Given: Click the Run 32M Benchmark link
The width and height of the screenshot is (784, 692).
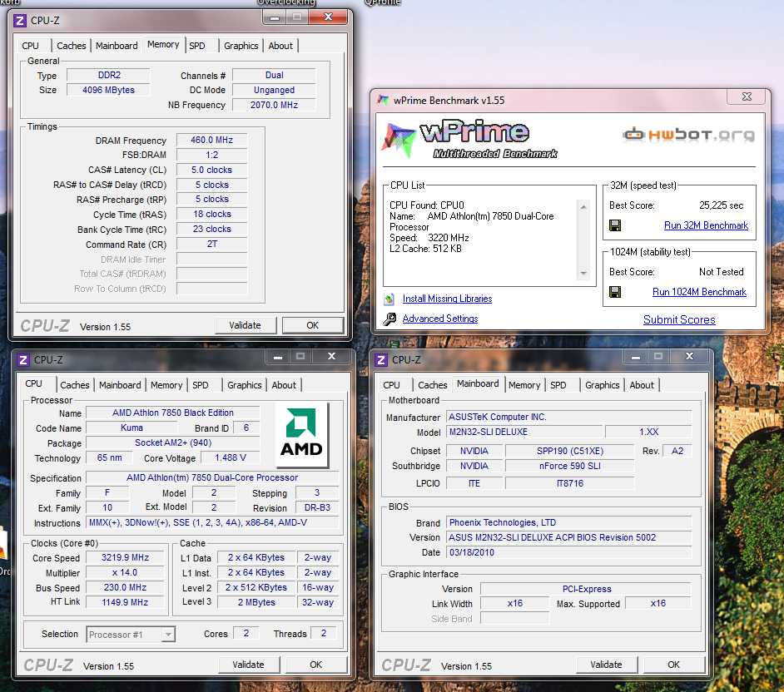Looking at the screenshot, I should coord(706,225).
